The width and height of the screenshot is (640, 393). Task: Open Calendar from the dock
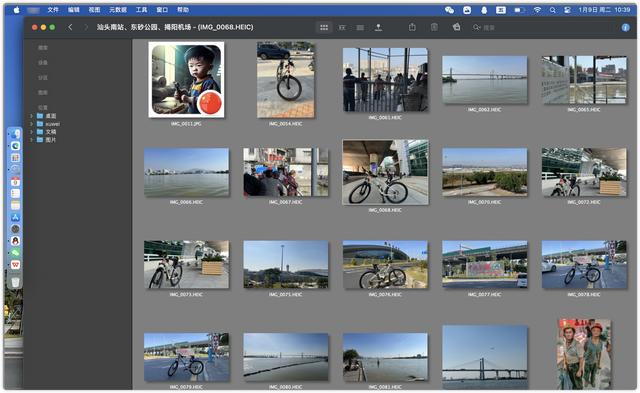click(15, 182)
